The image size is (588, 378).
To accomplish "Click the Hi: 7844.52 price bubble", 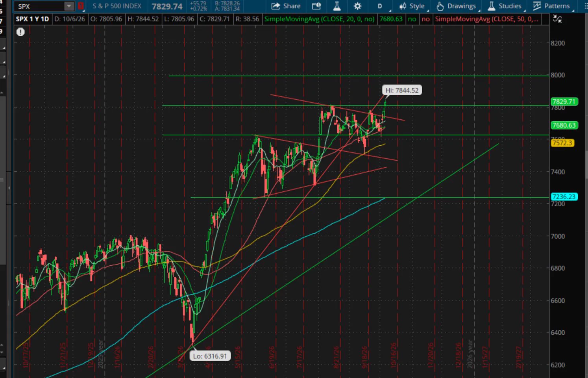I will [x=402, y=90].
